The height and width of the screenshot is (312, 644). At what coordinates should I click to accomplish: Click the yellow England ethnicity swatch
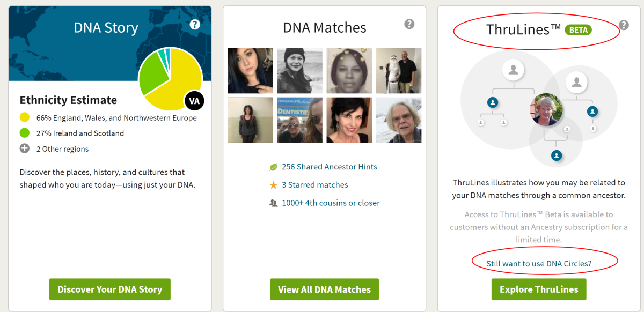[x=24, y=117]
